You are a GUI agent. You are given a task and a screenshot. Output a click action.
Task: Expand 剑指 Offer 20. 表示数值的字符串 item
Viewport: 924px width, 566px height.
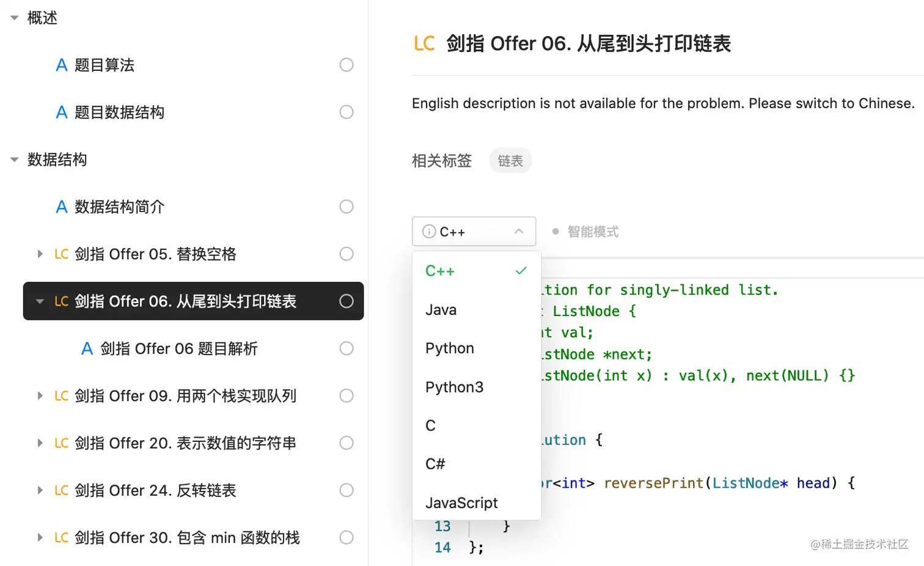click(x=40, y=443)
